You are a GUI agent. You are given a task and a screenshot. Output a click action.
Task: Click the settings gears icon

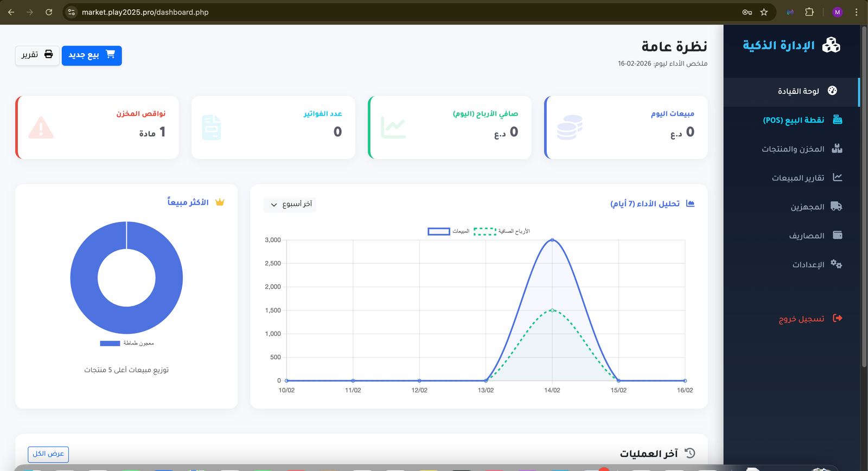point(837,264)
